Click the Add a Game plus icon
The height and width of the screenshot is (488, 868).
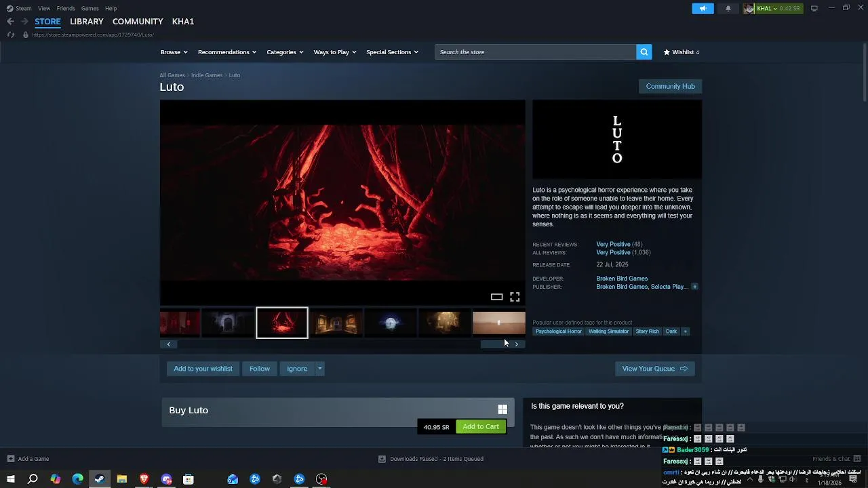pos(10,459)
